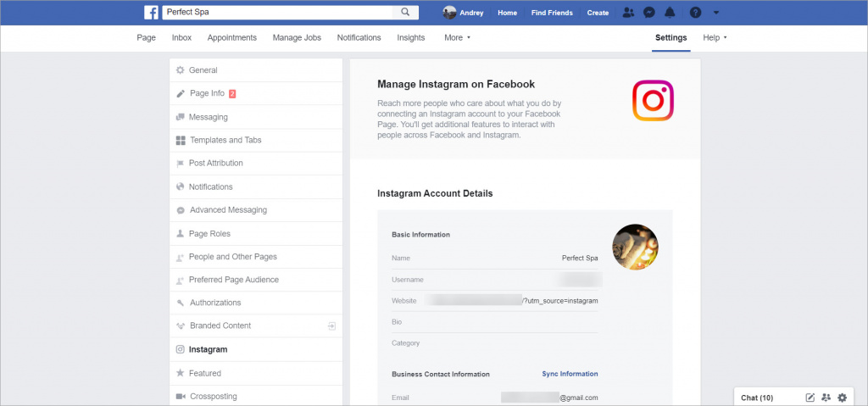Select Preferred Page Audience in sidebar
This screenshot has height=406, width=868.
(256, 280)
